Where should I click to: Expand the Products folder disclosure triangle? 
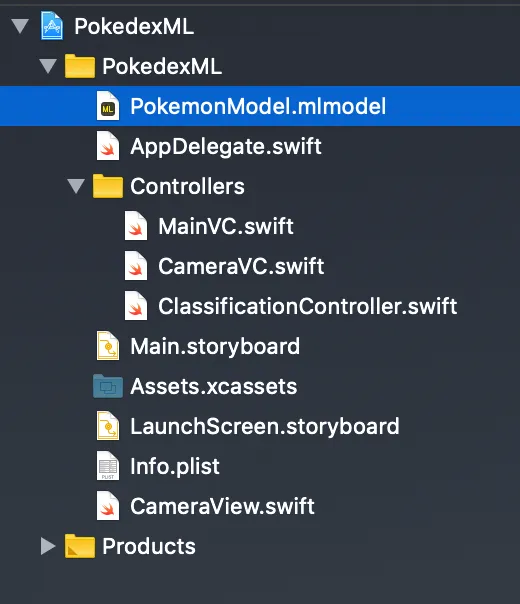point(48,546)
